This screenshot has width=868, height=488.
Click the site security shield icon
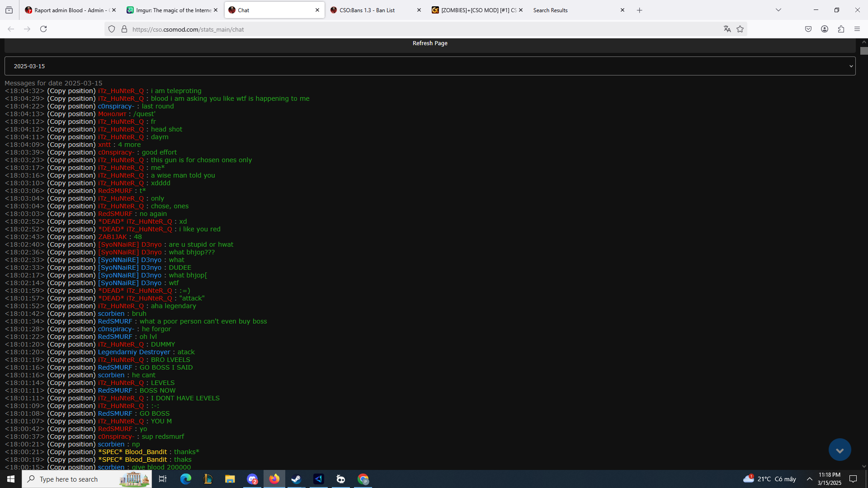(x=112, y=29)
